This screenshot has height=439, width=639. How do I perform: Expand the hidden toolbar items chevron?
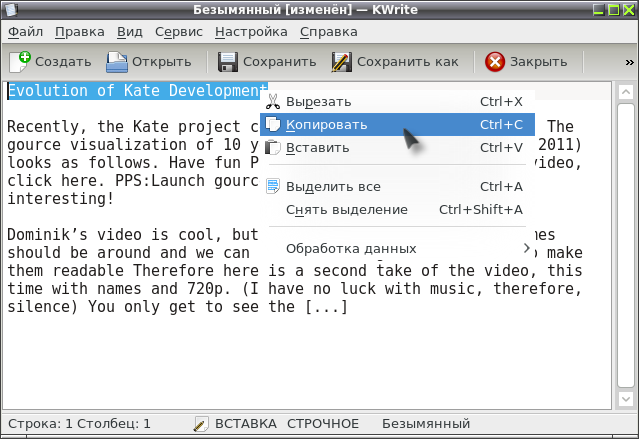(x=629, y=62)
